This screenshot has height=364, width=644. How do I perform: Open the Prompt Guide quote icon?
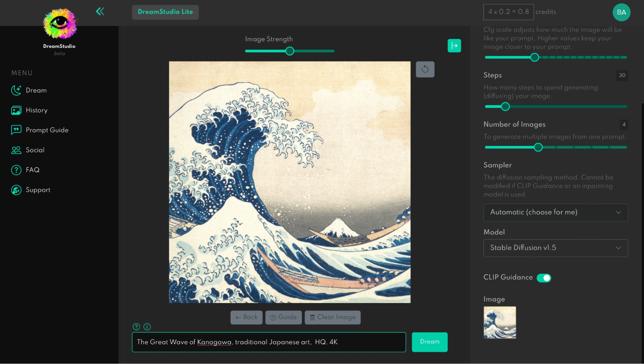(x=16, y=130)
